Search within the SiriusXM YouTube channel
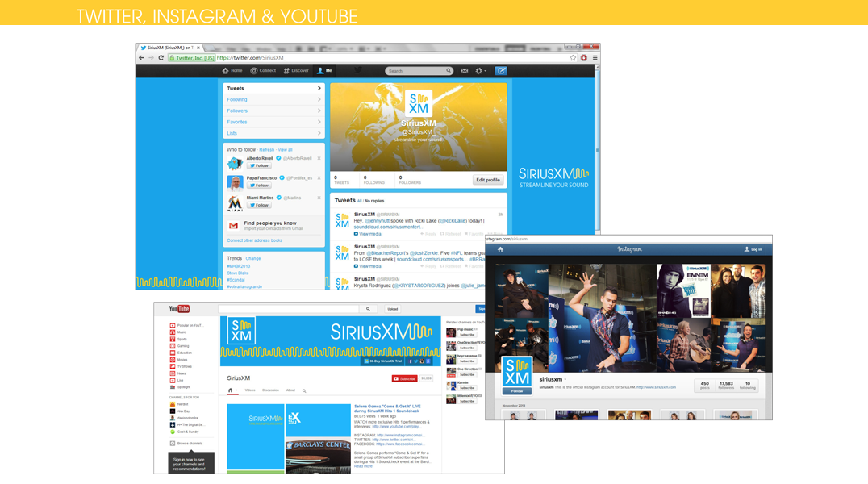 (x=304, y=391)
